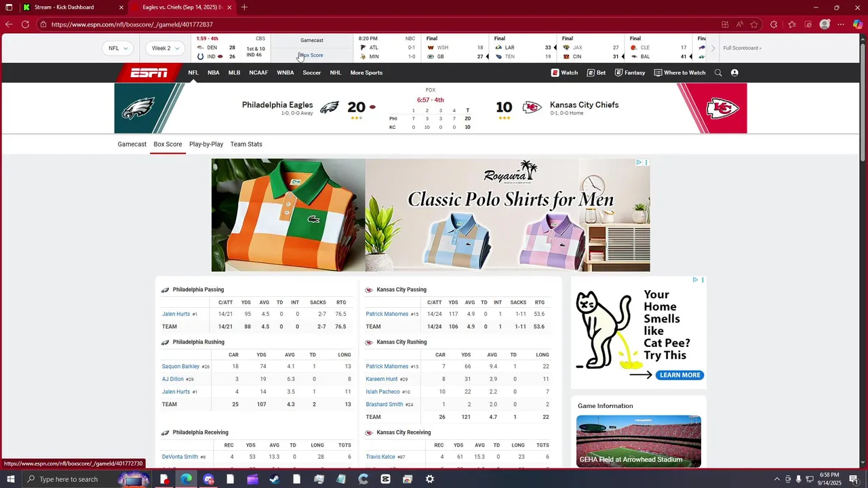Click the Philadelphia Eagles logo in score header
Image resolution: width=868 pixels, height=488 pixels.
point(330,107)
